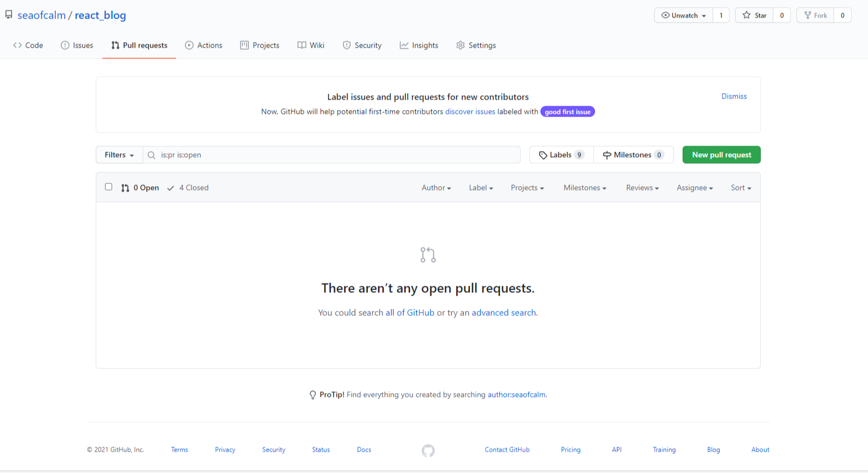Screen dimensions: 868x473
Task: Click the ProTip lightbulb icon
Action: click(x=313, y=395)
